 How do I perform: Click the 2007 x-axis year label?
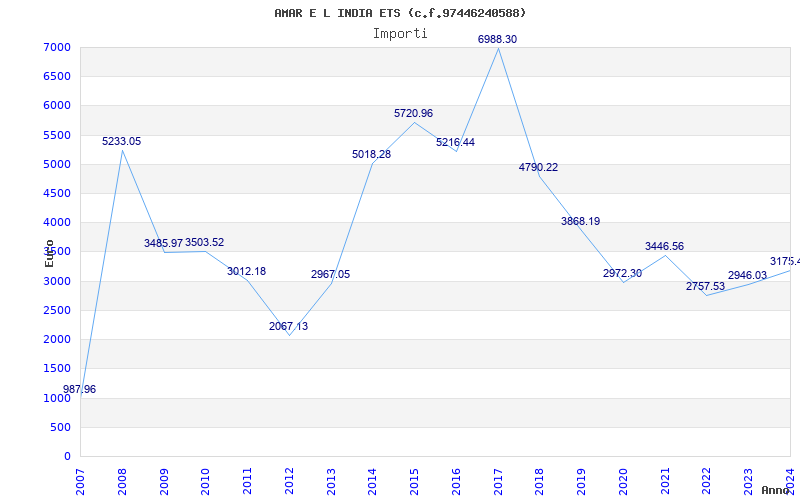80,482
